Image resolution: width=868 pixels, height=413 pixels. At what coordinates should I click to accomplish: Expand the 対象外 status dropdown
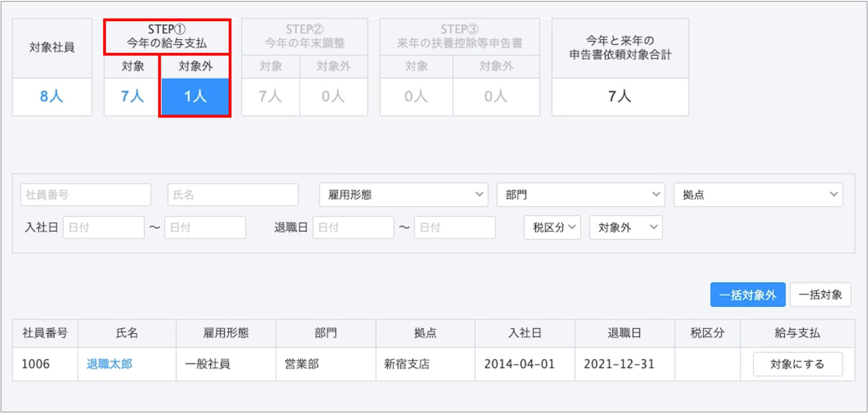(626, 227)
